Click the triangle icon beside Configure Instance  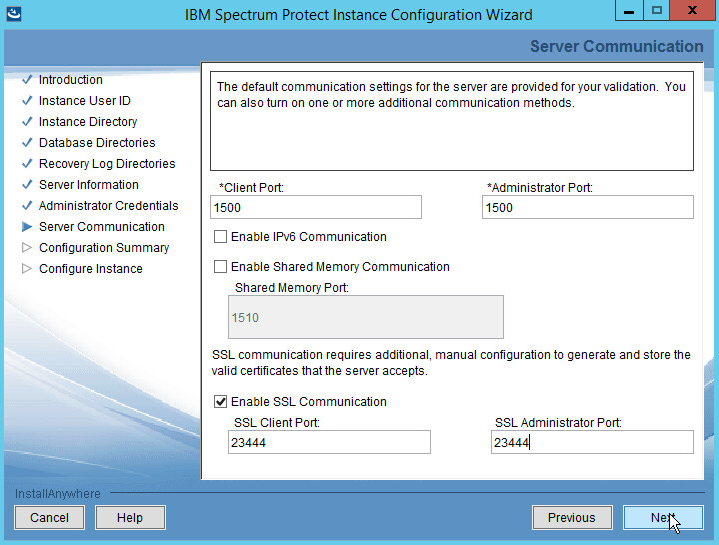tap(27, 269)
